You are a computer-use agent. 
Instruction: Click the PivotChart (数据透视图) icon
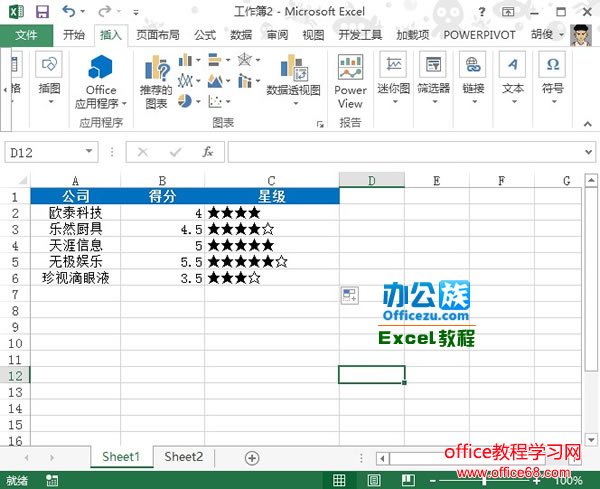294,68
